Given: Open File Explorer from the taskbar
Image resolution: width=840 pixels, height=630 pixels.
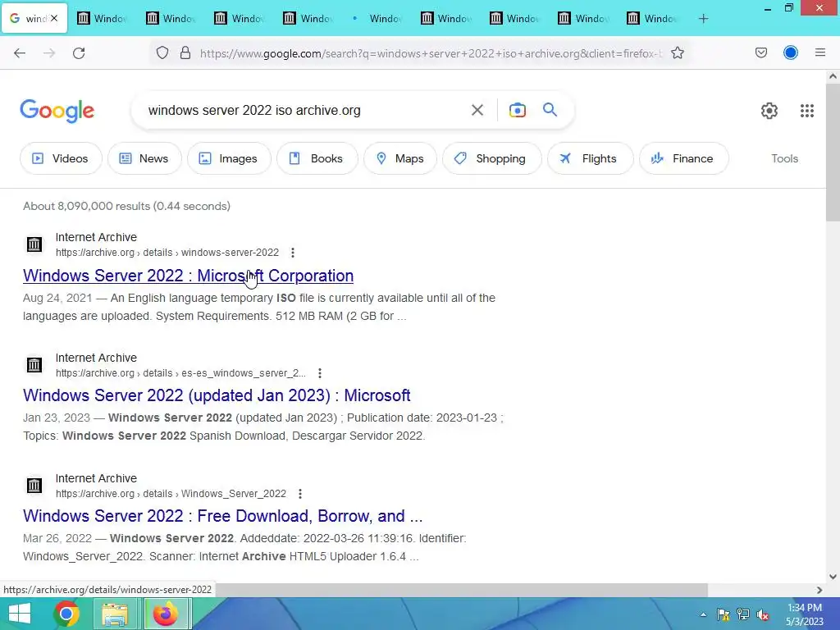Looking at the screenshot, I should (x=115, y=614).
